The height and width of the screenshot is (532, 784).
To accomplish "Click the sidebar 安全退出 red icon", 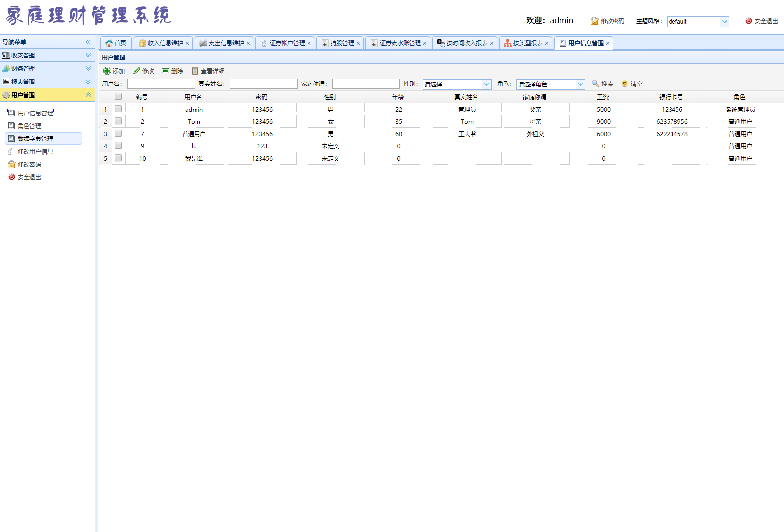I will 12,177.
